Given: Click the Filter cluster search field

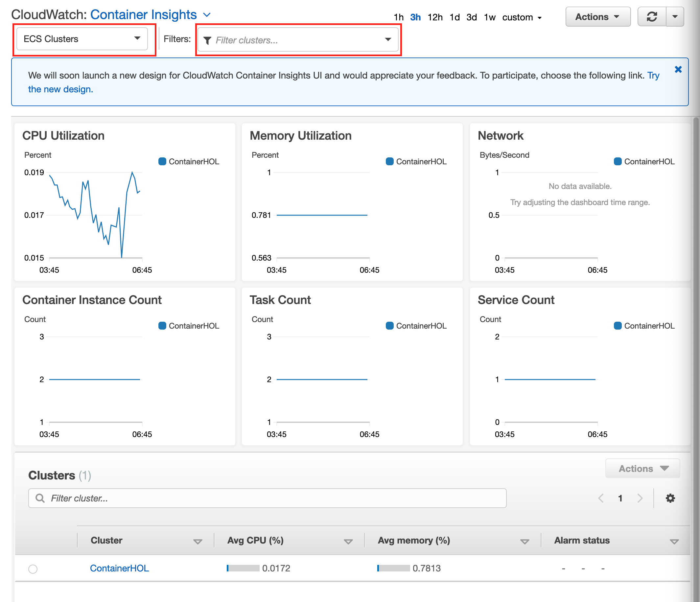Looking at the screenshot, I should [267, 498].
